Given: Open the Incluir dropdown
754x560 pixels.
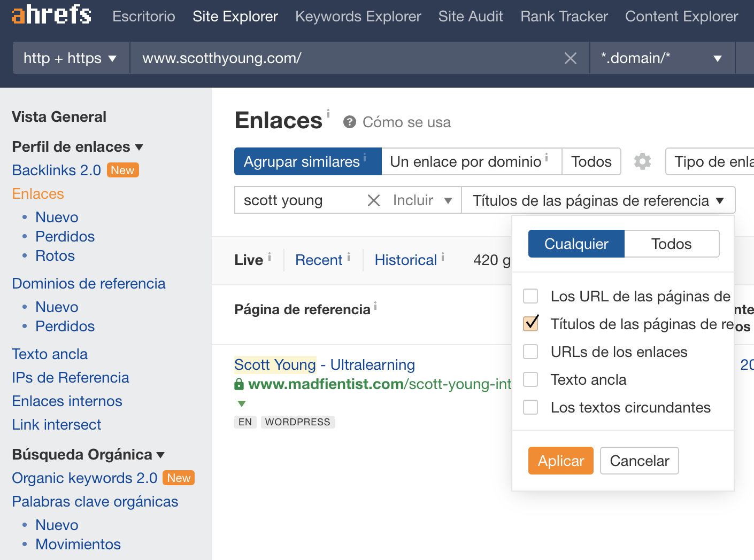Looking at the screenshot, I should coord(423,200).
